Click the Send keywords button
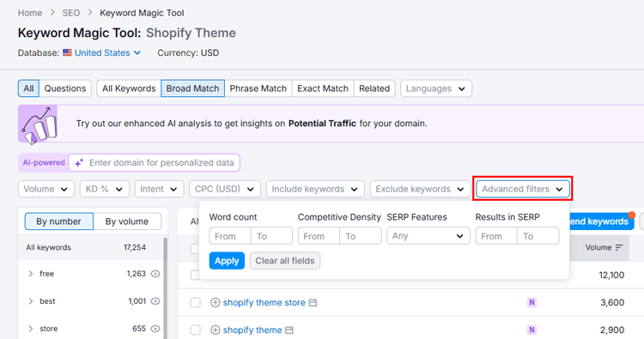 coord(602,221)
